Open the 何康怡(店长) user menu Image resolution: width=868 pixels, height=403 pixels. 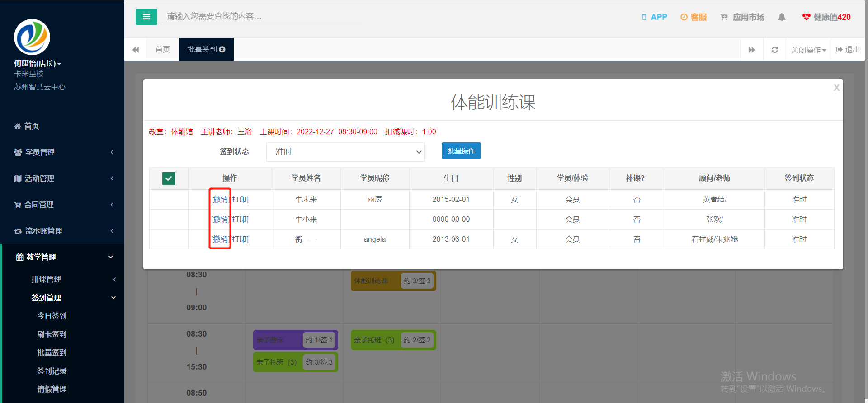tap(38, 63)
